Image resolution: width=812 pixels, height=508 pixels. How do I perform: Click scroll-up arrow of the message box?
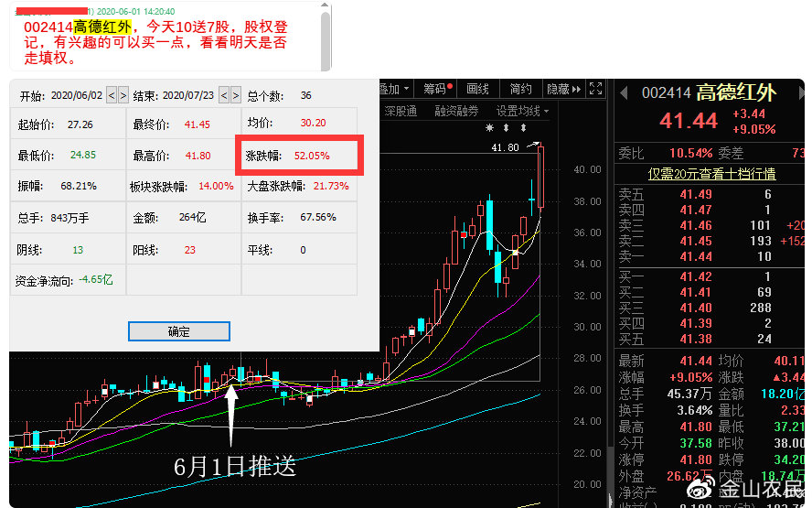pos(325,5)
